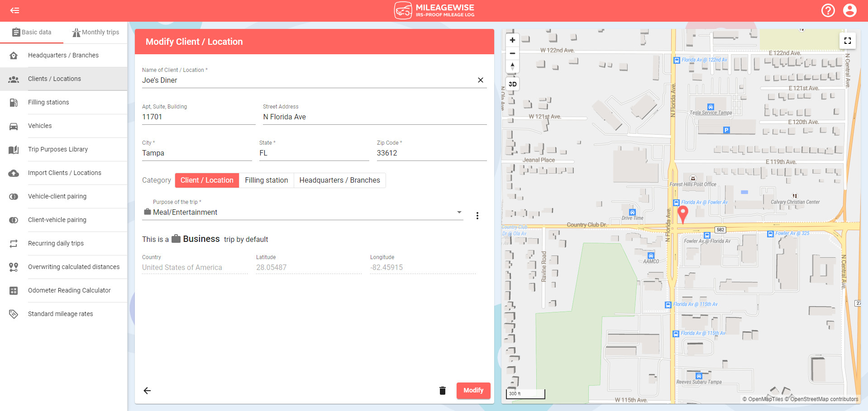Edit the City field
The image size is (868, 411).
click(197, 153)
